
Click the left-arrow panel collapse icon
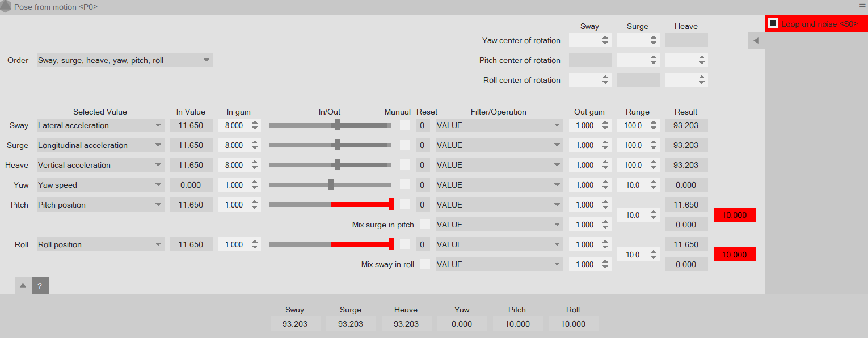click(x=756, y=40)
